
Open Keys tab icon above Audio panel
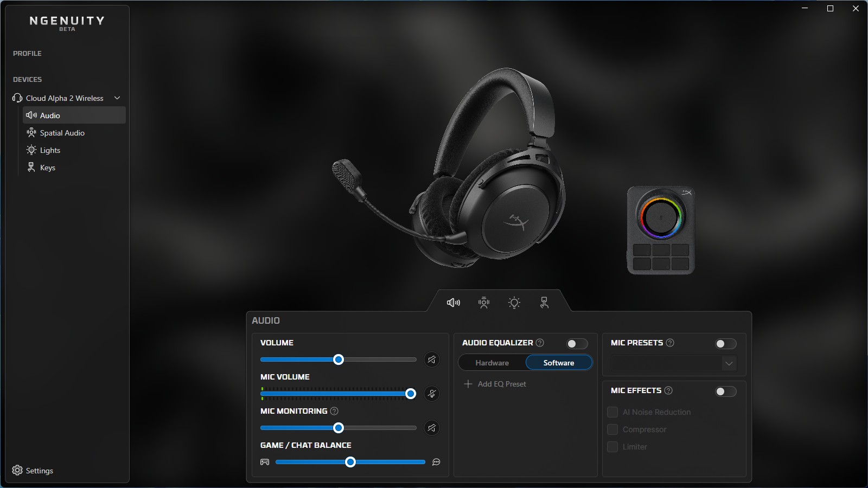(545, 303)
